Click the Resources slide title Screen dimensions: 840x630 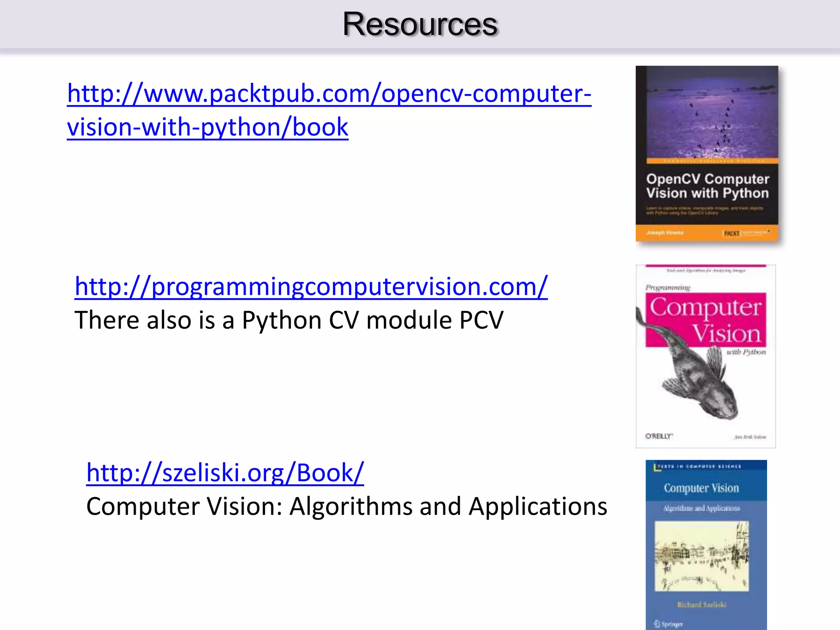(x=420, y=24)
